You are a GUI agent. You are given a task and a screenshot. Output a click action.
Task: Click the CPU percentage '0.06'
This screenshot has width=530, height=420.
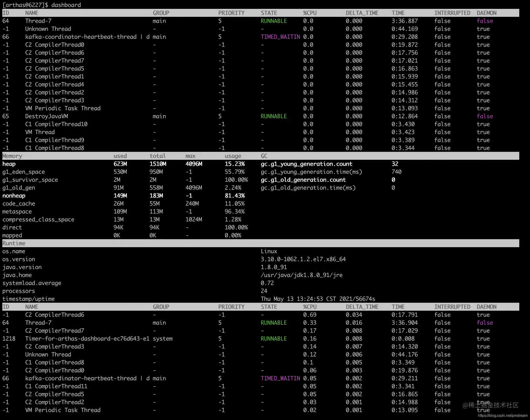tap(310, 371)
